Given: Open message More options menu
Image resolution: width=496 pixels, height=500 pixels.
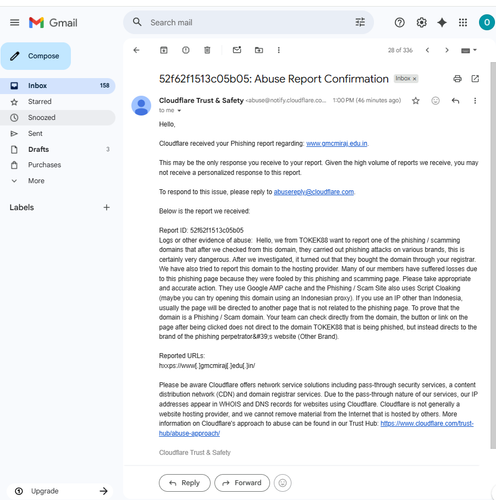Looking at the screenshot, I should [x=475, y=100].
